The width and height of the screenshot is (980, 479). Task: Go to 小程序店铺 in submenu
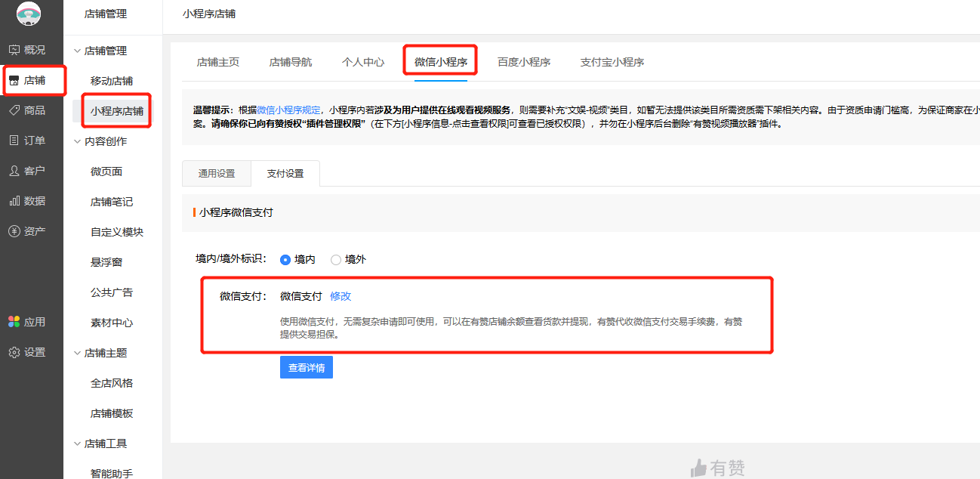(117, 111)
